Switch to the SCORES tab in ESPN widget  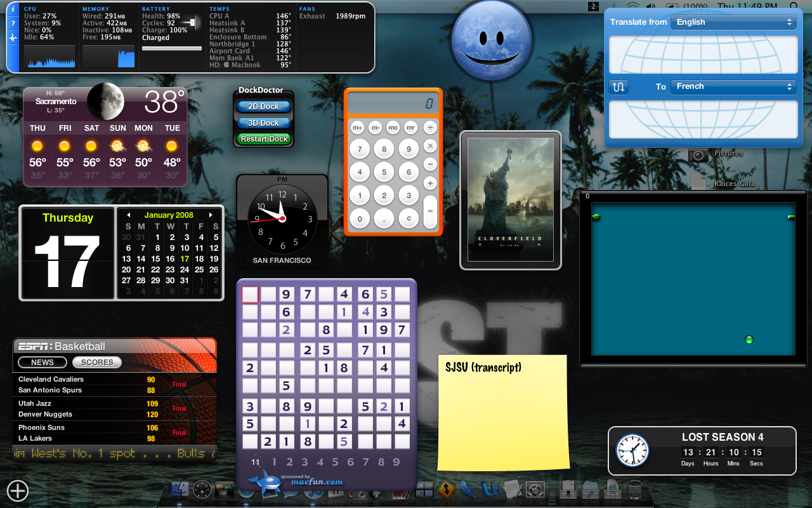tap(97, 362)
